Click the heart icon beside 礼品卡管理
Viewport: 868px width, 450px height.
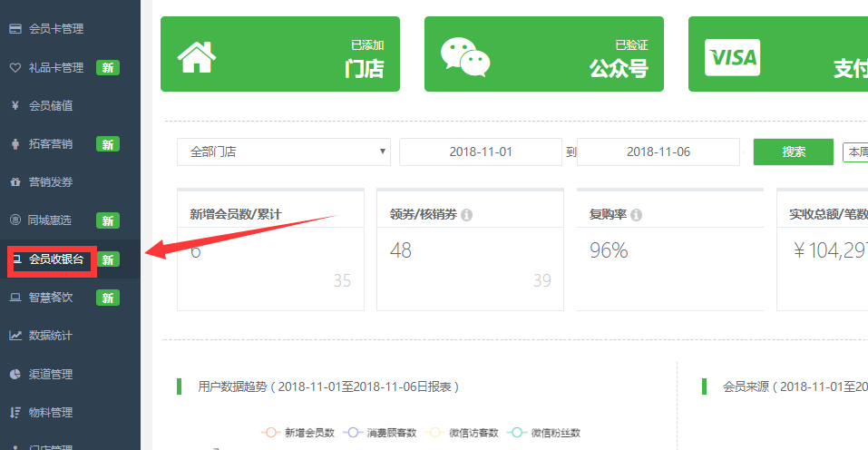pyautogui.click(x=15, y=67)
